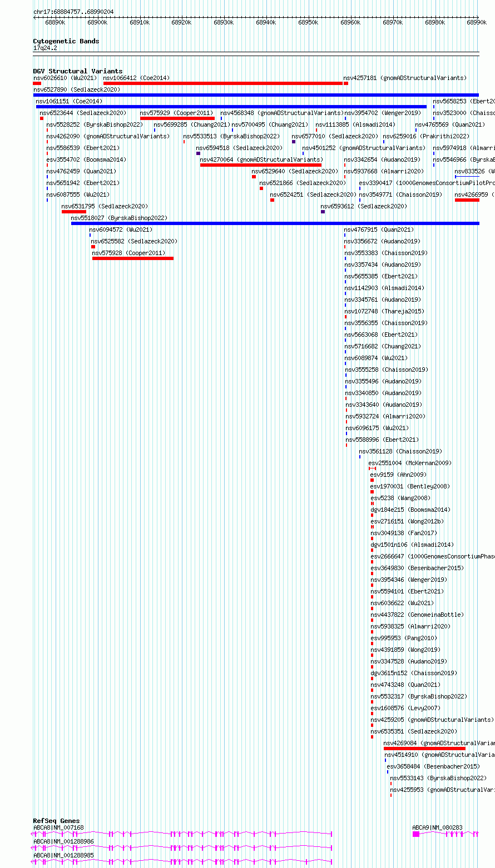Image resolution: width=495 pixels, height=868 pixels.
Task: Click nsv6594518 (Sedlazeck2020) label
Action: pyautogui.click(x=239, y=148)
